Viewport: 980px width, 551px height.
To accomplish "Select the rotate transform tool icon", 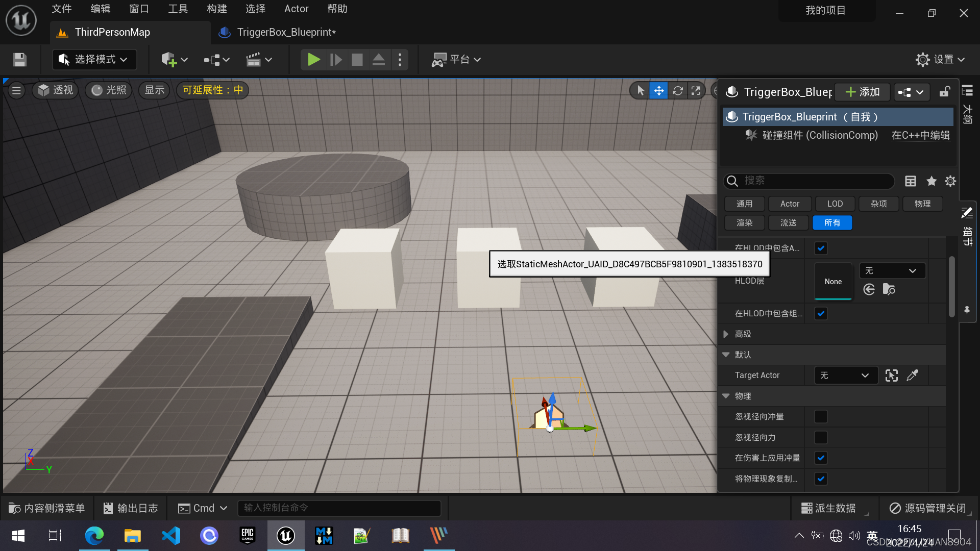I will 677,91.
